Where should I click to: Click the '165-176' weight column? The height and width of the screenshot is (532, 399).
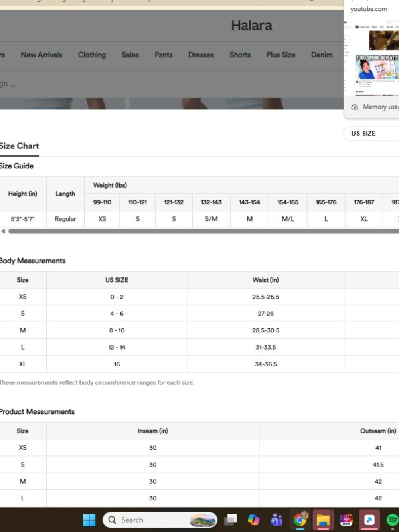tap(326, 202)
